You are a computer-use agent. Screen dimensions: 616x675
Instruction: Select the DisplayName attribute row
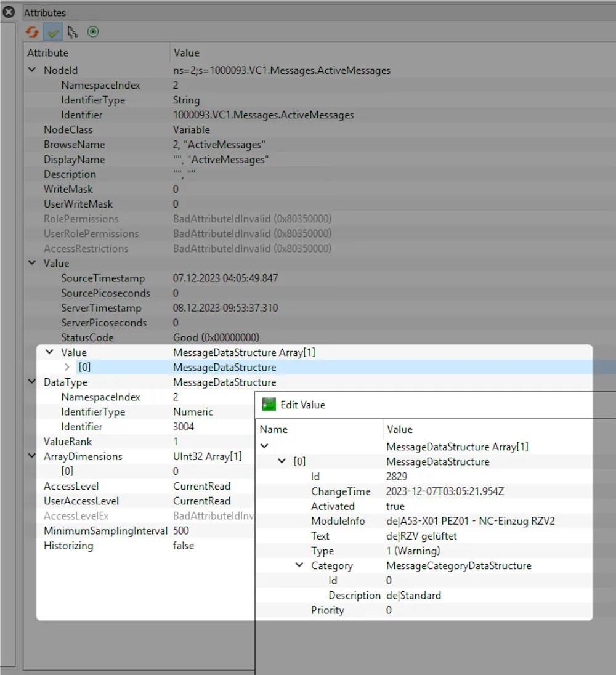pyautogui.click(x=320, y=160)
